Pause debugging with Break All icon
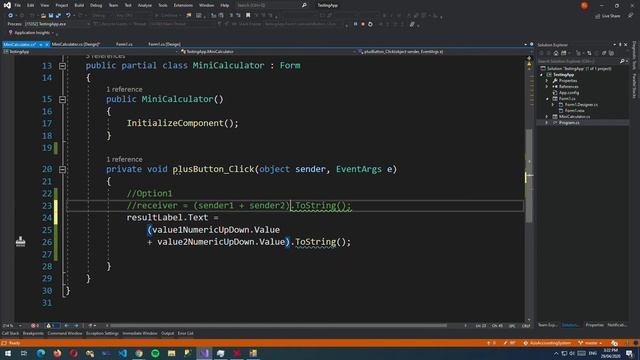The height and width of the screenshot is (360, 640). click(356, 24)
